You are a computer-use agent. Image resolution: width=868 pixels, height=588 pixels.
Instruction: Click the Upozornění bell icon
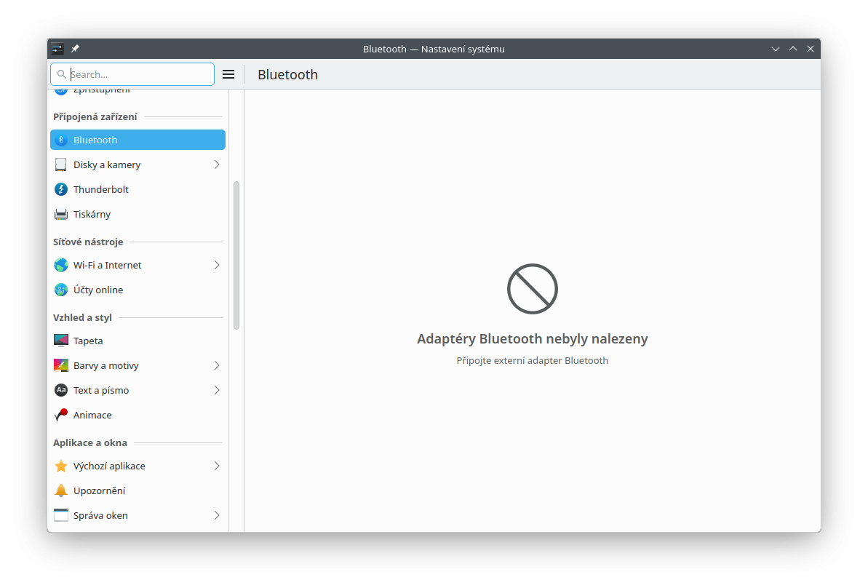(61, 490)
